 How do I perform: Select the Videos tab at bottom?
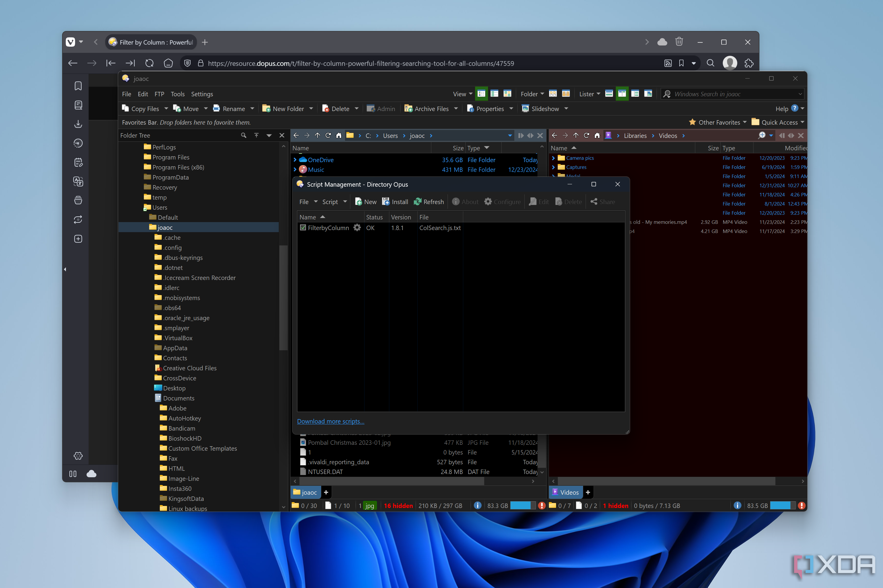point(566,492)
